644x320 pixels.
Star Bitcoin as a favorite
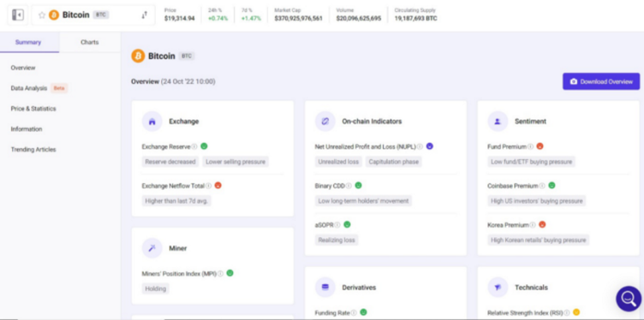pyautogui.click(x=42, y=15)
